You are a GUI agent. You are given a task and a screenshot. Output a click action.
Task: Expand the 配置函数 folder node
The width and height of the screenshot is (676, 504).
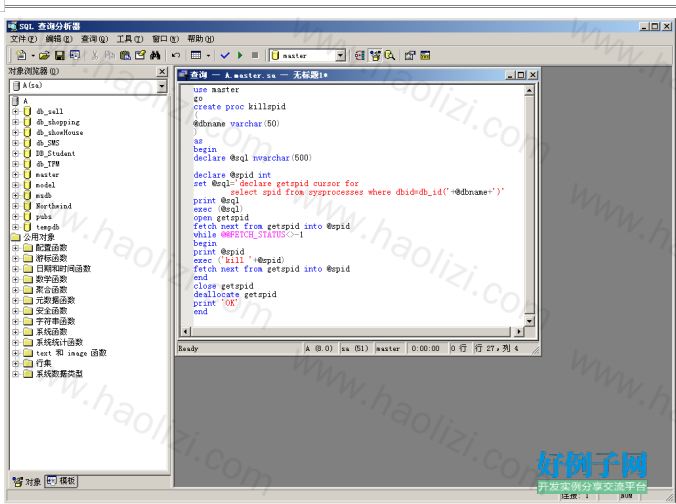point(16,248)
